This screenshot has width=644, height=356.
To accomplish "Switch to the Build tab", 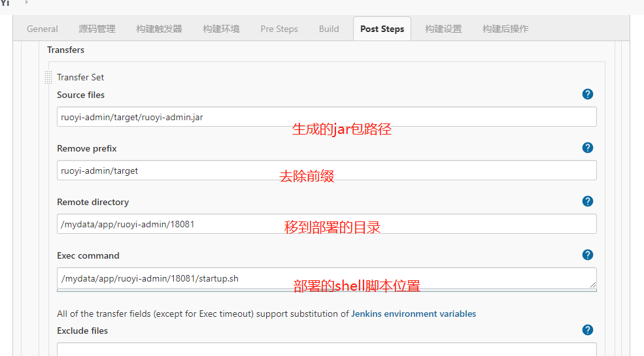I will (329, 29).
